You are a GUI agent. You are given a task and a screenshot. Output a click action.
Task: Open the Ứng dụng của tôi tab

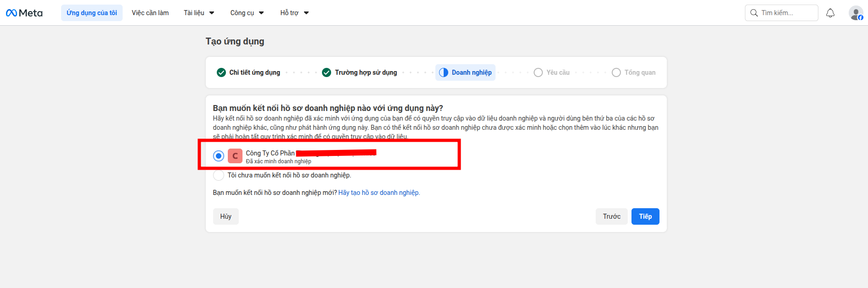[92, 13]
